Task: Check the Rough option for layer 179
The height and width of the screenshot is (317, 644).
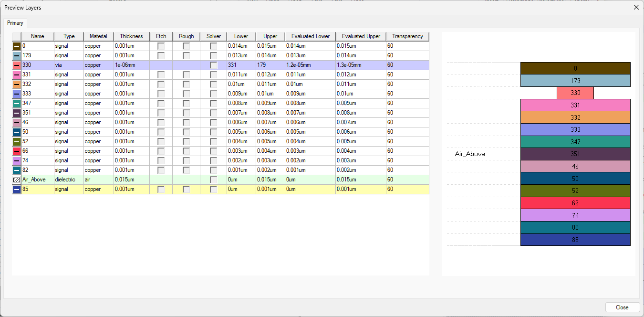Action: [186, 55]
